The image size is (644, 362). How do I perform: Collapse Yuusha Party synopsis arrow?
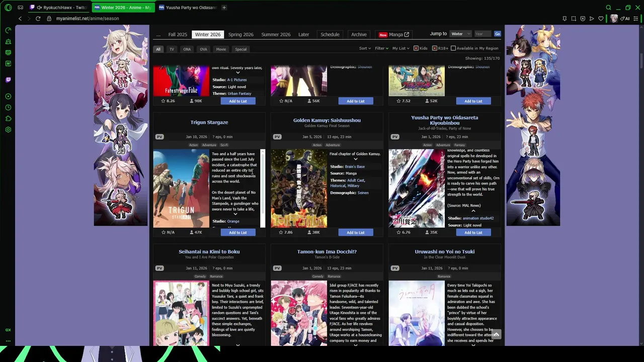click(x=473, y=211)
